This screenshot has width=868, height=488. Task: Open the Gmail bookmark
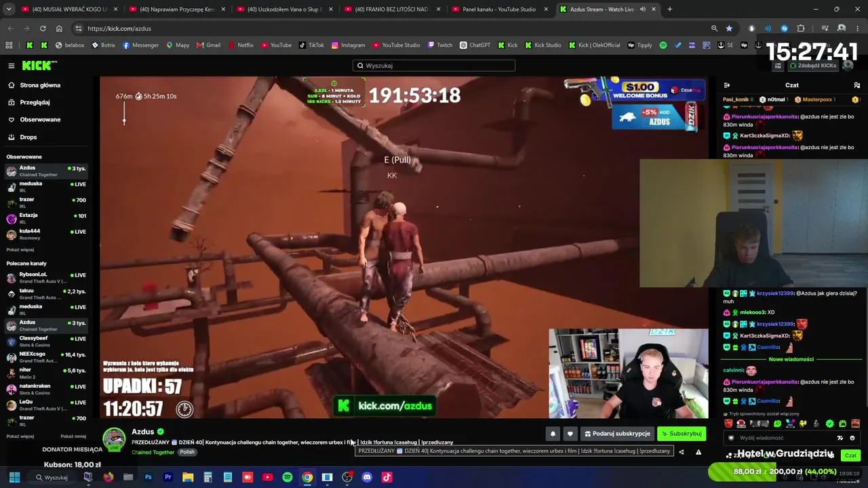point(208,45)
